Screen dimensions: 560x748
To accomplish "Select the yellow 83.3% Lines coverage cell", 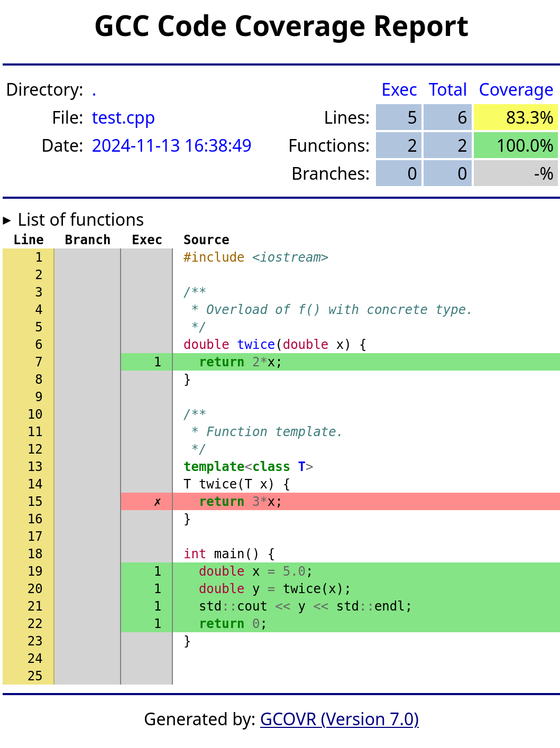I will (x=516, y=117).
